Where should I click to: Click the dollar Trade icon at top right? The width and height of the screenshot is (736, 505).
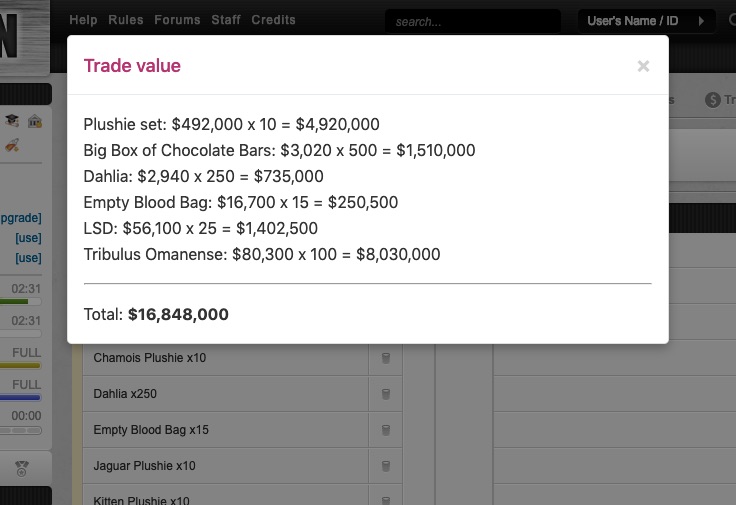(713, 99)
